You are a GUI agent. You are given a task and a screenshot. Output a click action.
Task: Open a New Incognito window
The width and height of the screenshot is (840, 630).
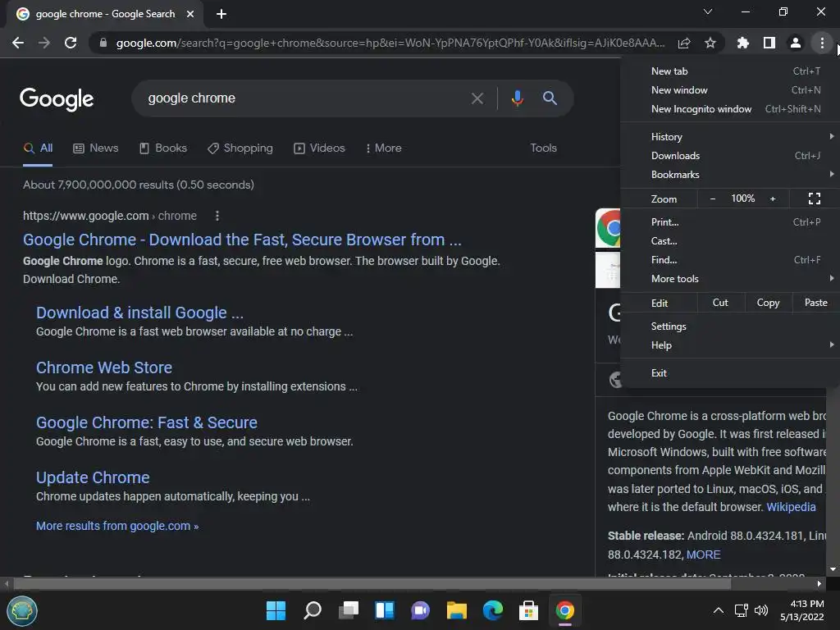click(x=730, y=109)
